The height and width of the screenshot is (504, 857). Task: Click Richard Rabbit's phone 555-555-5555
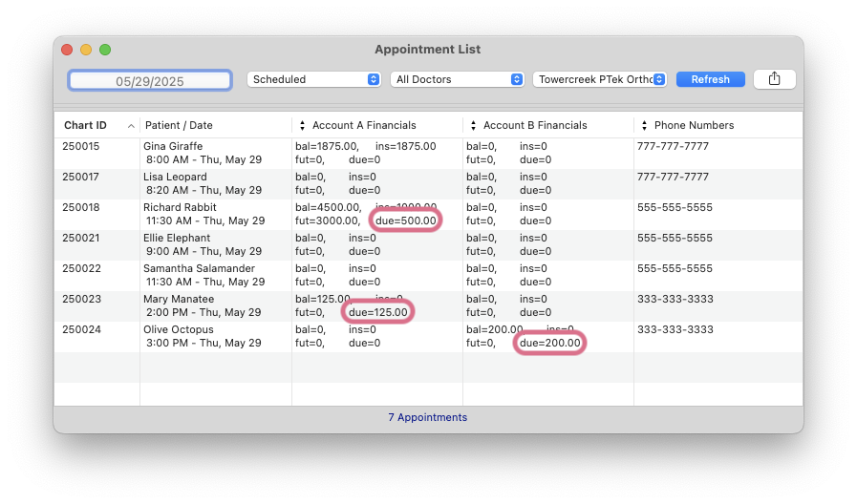[x=675, y=207]
